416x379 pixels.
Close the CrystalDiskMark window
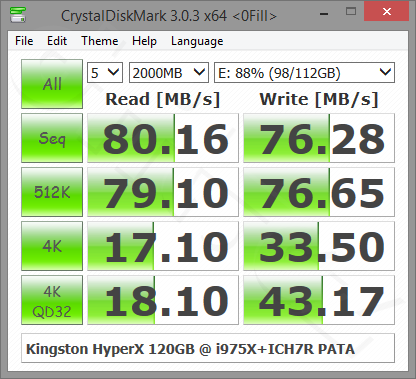click(387, 12)
